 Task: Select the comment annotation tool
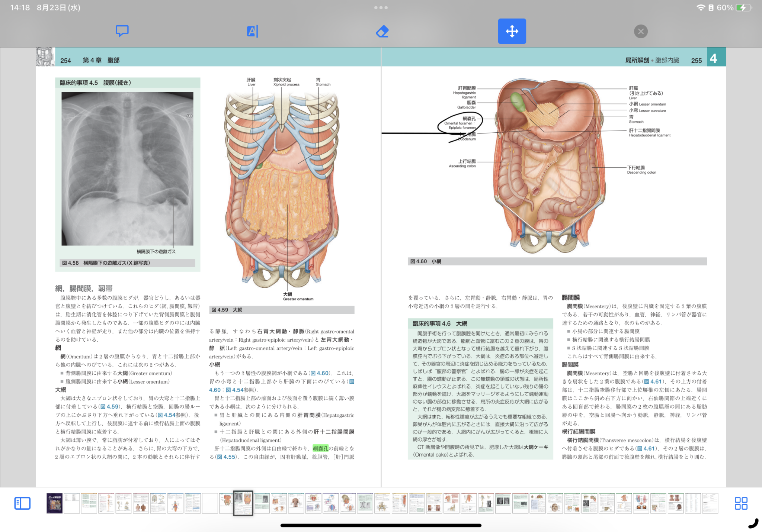[x=122, y=31]
